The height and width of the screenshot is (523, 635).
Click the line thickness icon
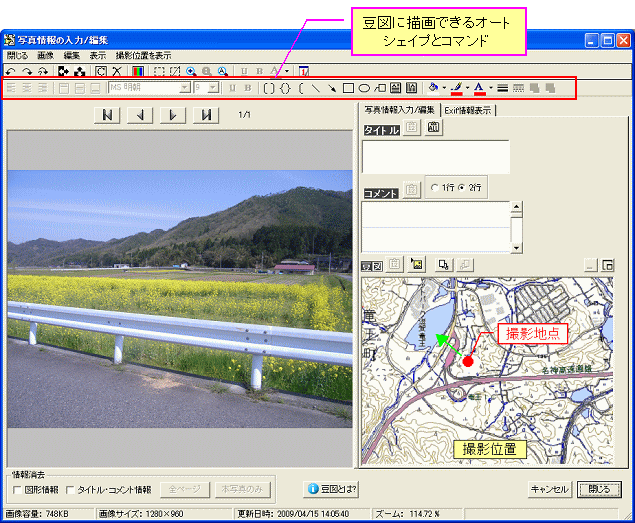[503, 88]
